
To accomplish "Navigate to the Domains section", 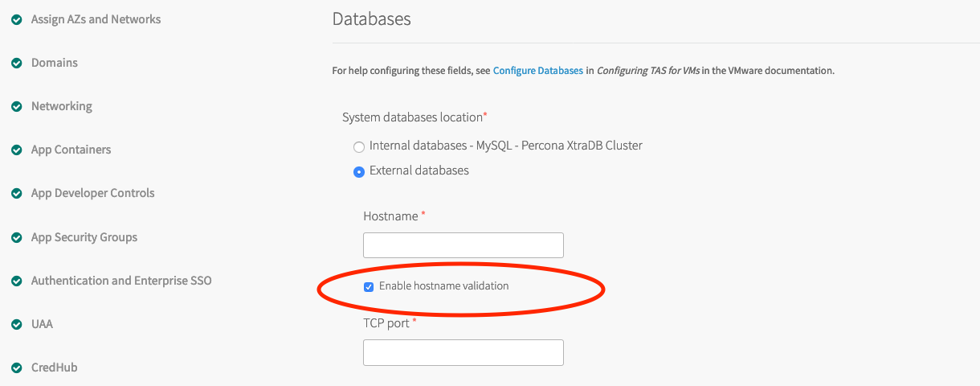I will (x=54, y=63).
